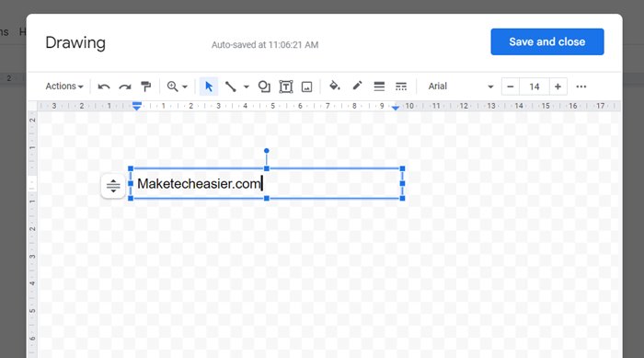644x358 pixels.
Task: Open the More options ellipsis menu
Action: click(581, 87)
